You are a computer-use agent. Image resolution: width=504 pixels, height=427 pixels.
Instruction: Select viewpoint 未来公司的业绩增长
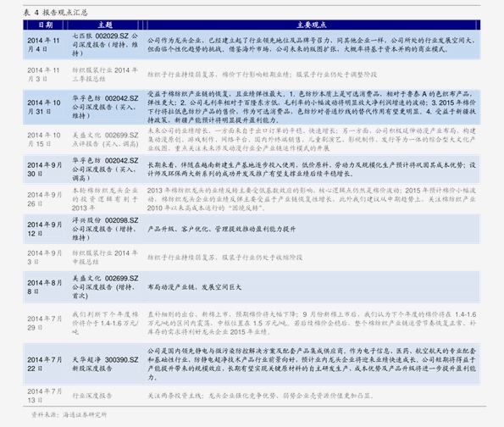tap(312, 139)
